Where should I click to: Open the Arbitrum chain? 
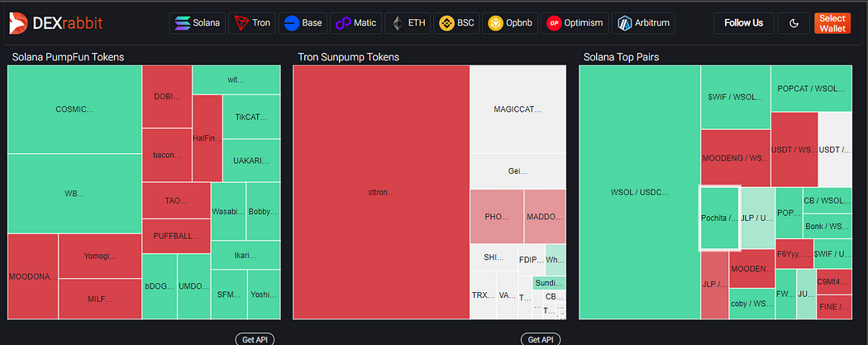click(644, 23)
